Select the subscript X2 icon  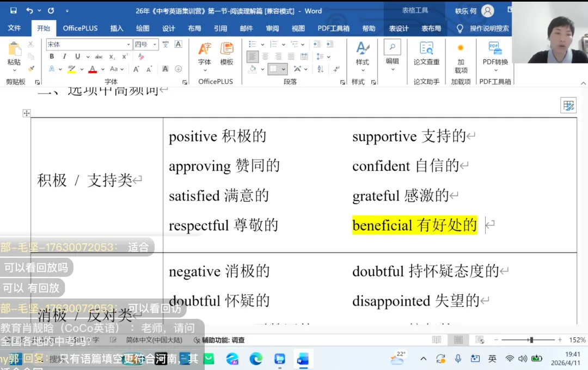click(x=112, y=56)
